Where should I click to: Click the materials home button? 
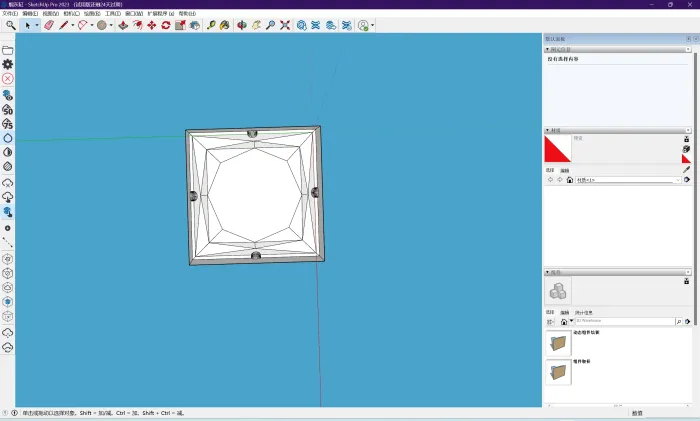(x=570, y=180)
